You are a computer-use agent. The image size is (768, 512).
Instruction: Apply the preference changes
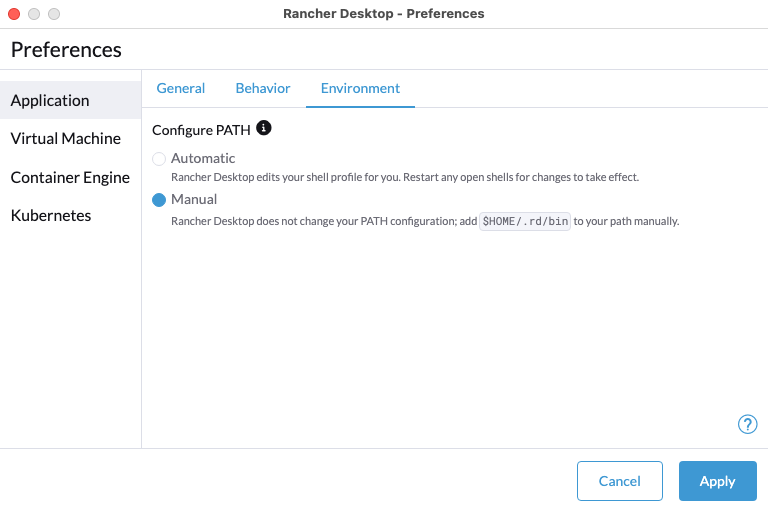pyautogui.click(x=717, y=481)
